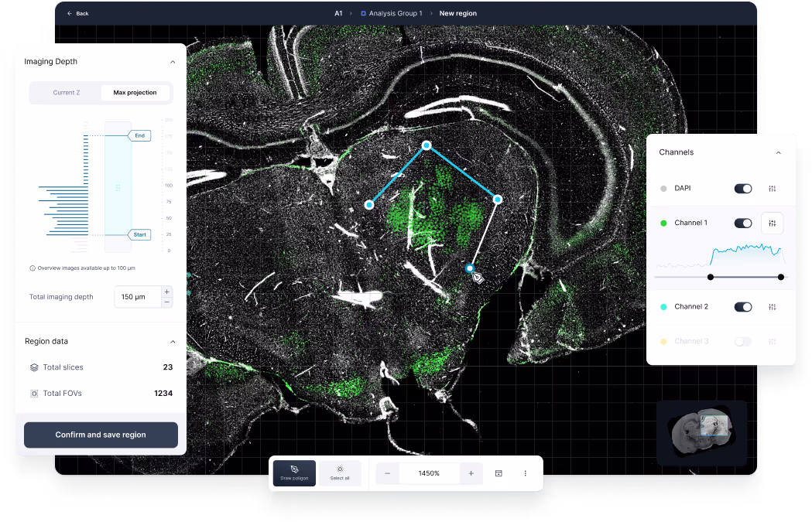Enable the Channel 3 switch

(743, 342)
